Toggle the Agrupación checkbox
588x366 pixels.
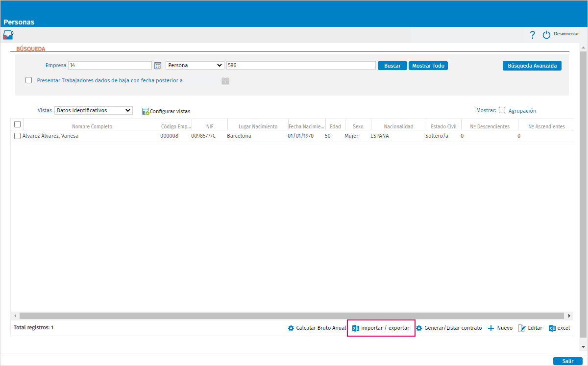point(502,110)
